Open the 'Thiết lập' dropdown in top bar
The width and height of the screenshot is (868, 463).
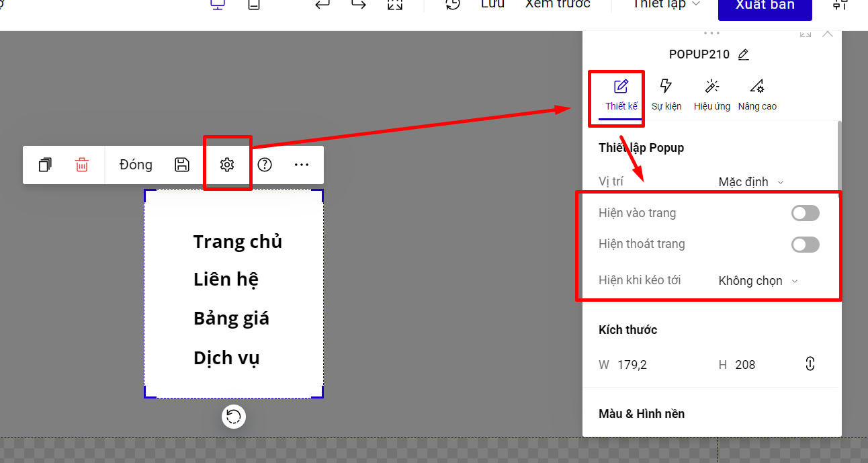[666, 5]
